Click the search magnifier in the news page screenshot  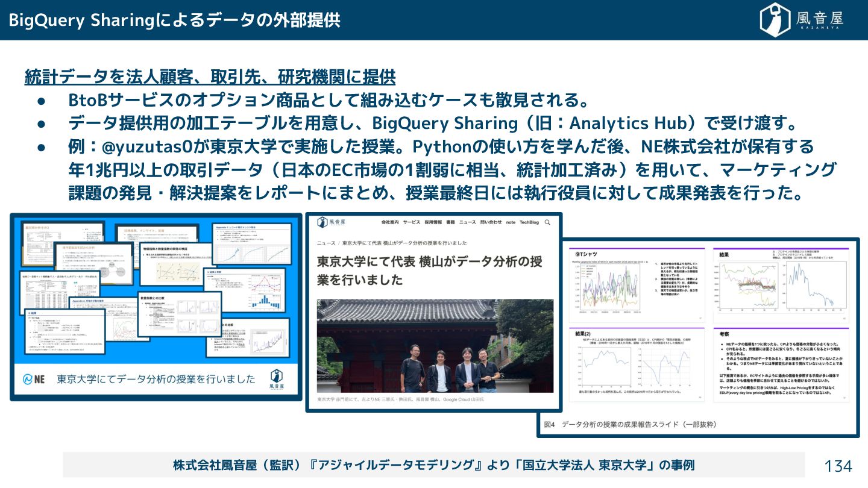pos(547,222)
